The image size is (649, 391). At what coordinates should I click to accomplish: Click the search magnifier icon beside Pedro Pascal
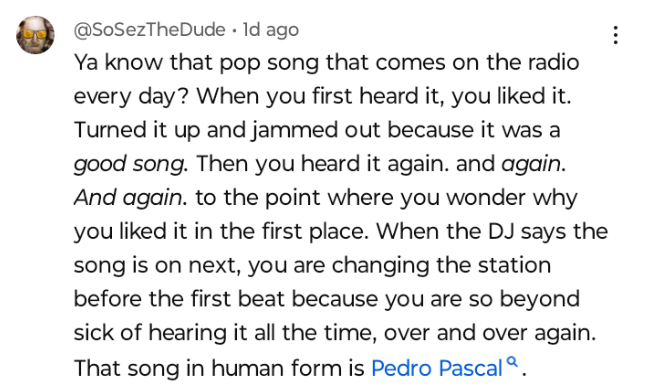tap(512, 362)
